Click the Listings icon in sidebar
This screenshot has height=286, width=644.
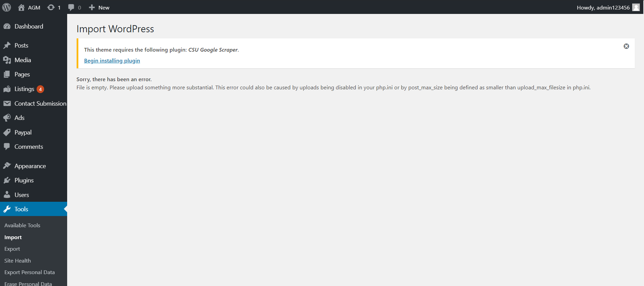7,89
